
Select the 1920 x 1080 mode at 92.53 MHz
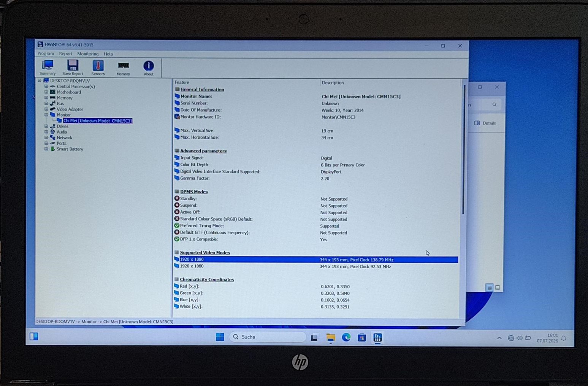316,266
